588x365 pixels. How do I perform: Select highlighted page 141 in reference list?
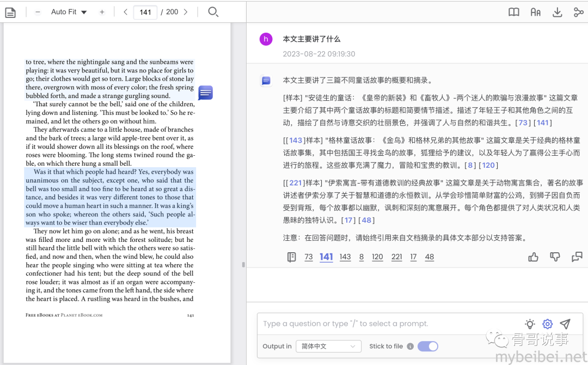326,257
